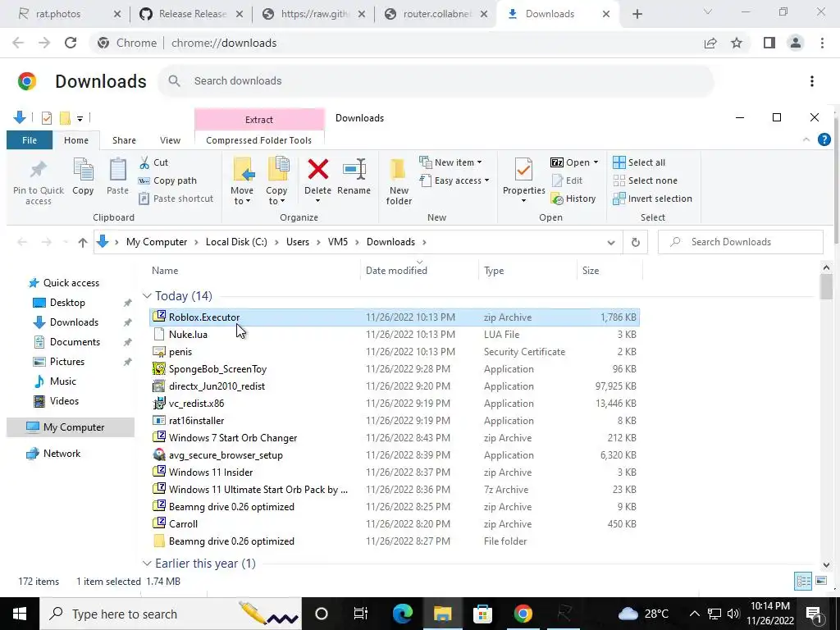Click the Up one level arrow

[x=83, y=242]
